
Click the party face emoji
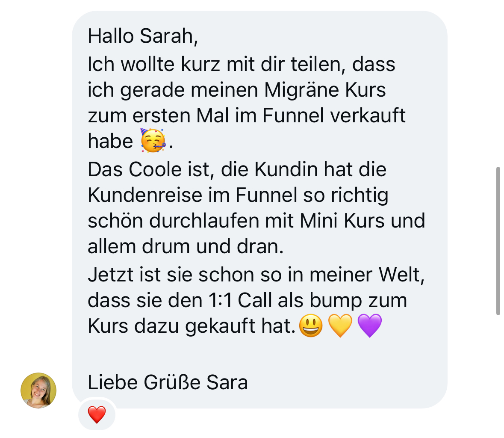coord(153,140)
